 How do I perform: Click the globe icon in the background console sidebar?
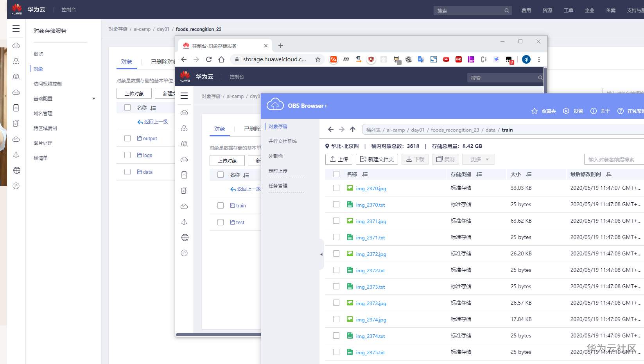click(x=16, y=170)
